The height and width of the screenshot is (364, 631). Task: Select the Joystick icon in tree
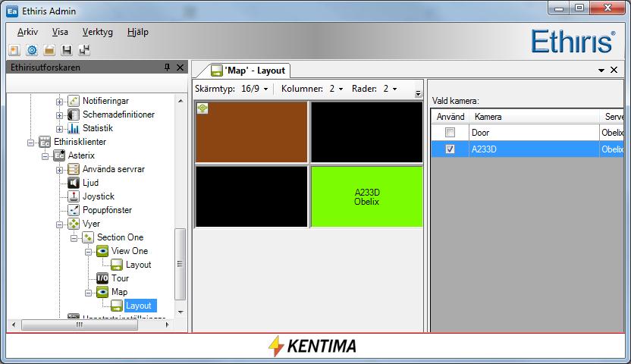[x=74, y=196]
